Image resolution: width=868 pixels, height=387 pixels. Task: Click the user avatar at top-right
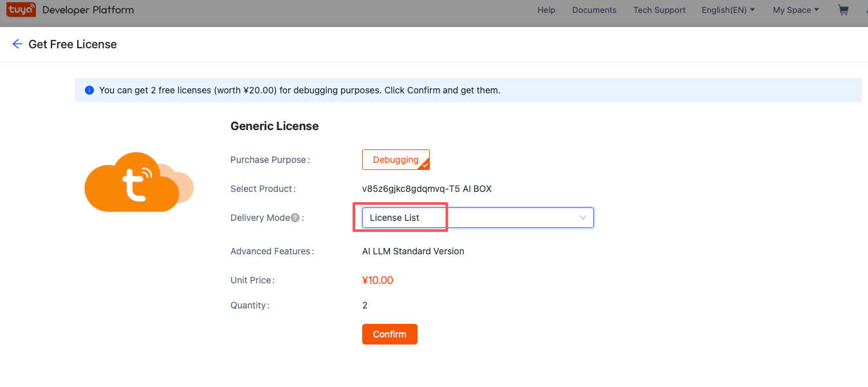pyautogui.click(x=865, y=10)
